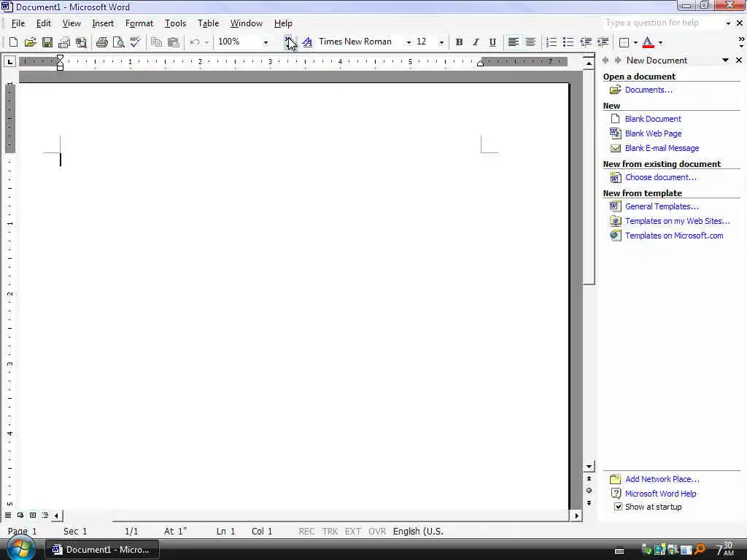Expand the Border style dropdown arrow
The image size is (747, 560).
tap(635, 42)
